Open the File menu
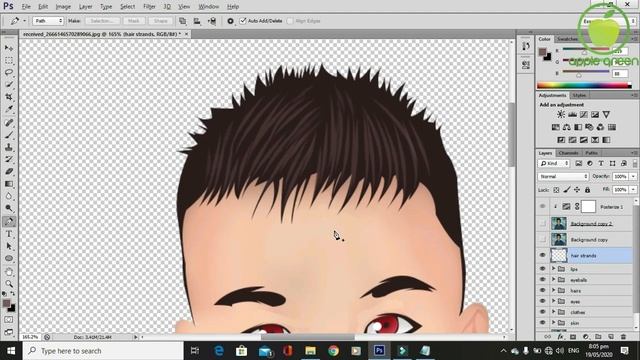 coord(26,7)
